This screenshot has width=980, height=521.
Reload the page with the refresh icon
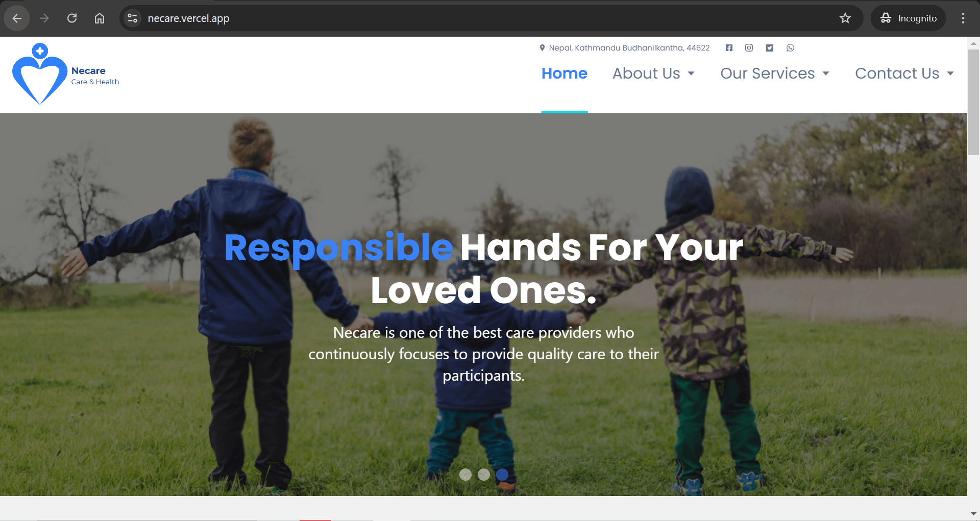[72, 18]
